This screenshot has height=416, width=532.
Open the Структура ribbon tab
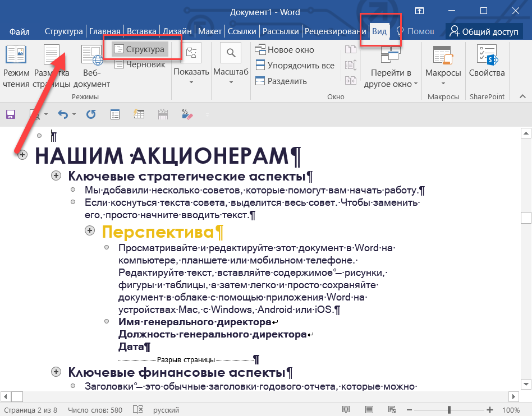63,31
